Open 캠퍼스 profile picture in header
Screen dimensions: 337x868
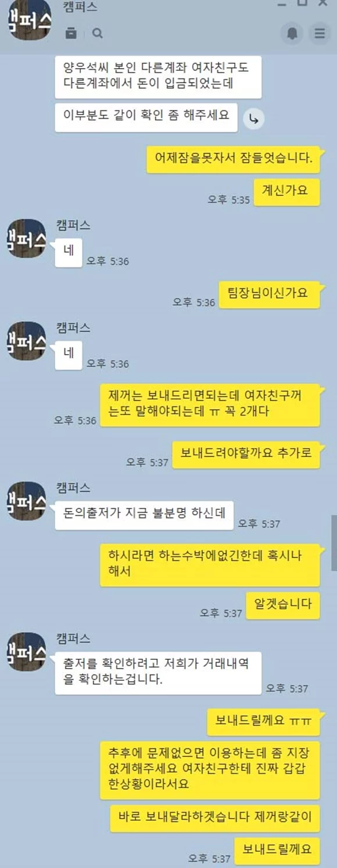29,21
